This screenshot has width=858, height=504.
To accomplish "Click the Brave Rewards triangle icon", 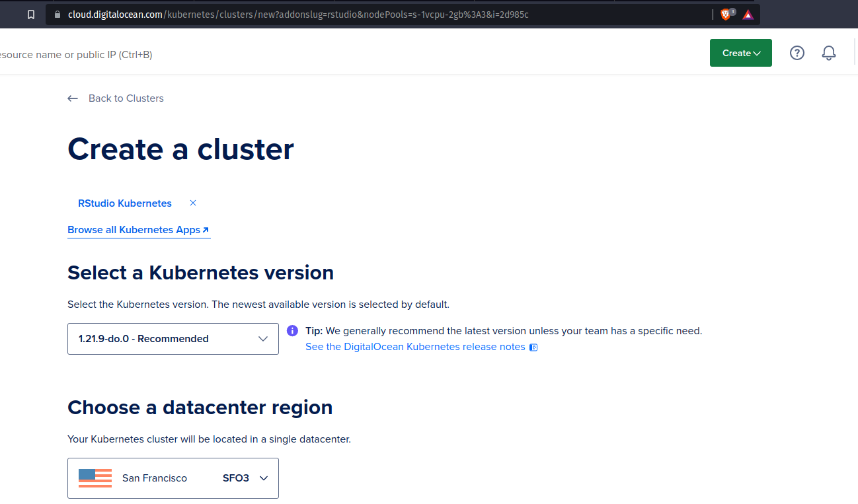I will pyautogui.click(x=748, y=15).
